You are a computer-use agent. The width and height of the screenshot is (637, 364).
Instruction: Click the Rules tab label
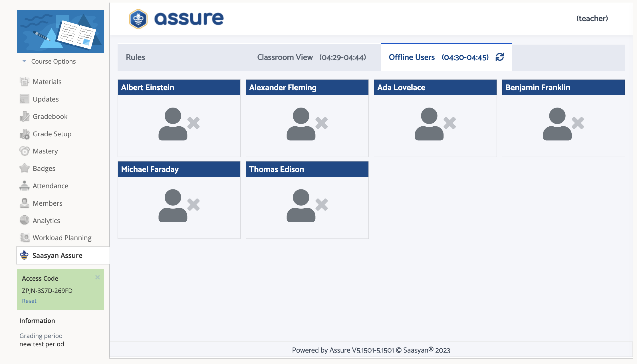[x=135, y=57]
